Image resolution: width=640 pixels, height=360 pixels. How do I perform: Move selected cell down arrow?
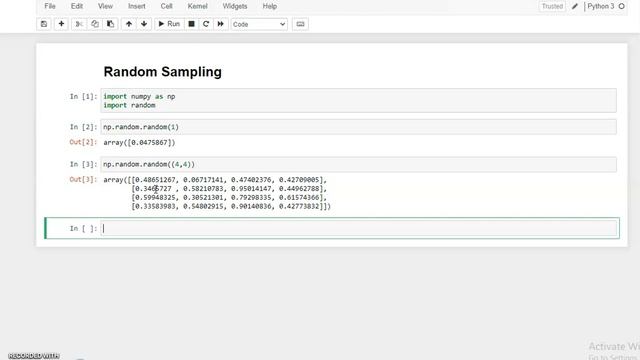[x=144, y=24]
